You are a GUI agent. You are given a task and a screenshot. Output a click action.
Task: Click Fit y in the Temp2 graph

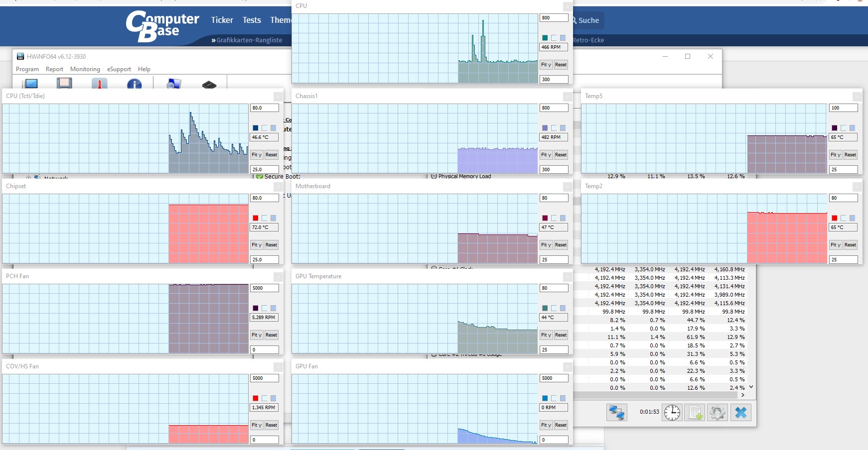coord(836,245)
